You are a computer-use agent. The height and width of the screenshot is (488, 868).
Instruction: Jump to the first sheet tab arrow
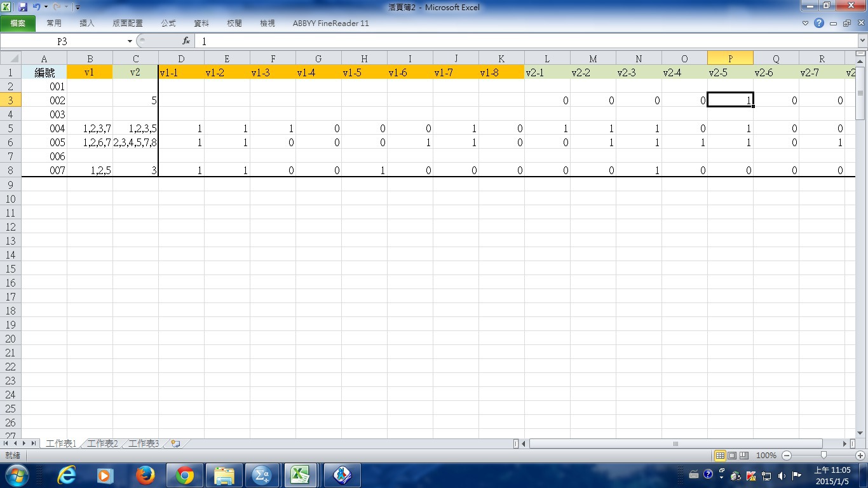7,444
